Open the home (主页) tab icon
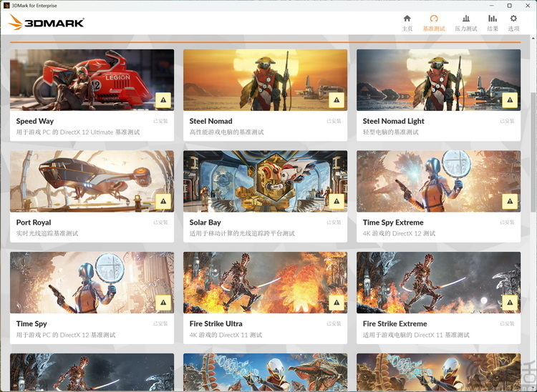 (407, 19)
